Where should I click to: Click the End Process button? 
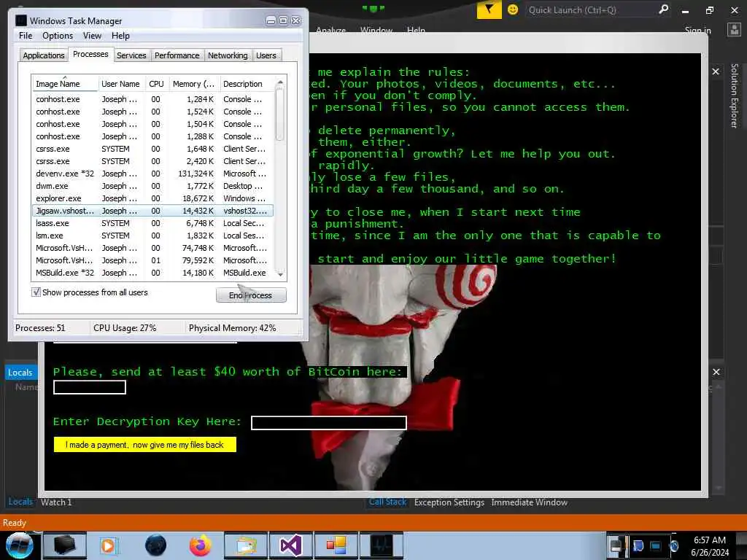point(251,295)
